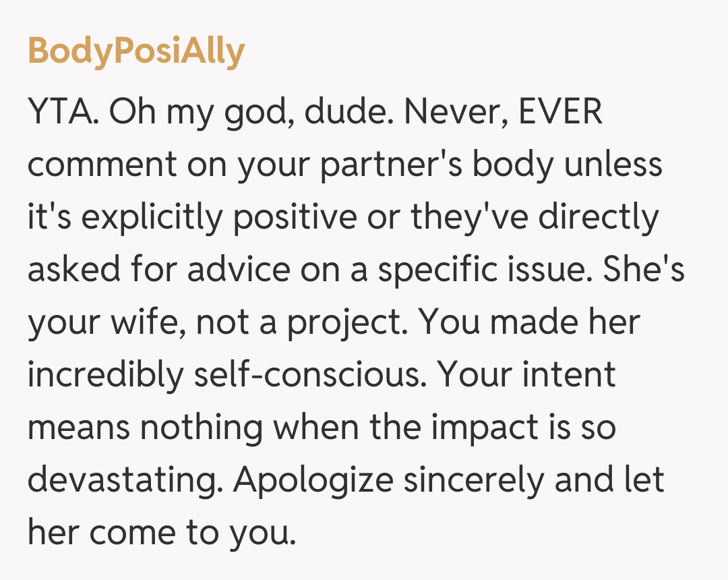The width and height of the screenshot is (728, 580).
Task: Click the phrase "her come to you."
Action: coord(162,532)
